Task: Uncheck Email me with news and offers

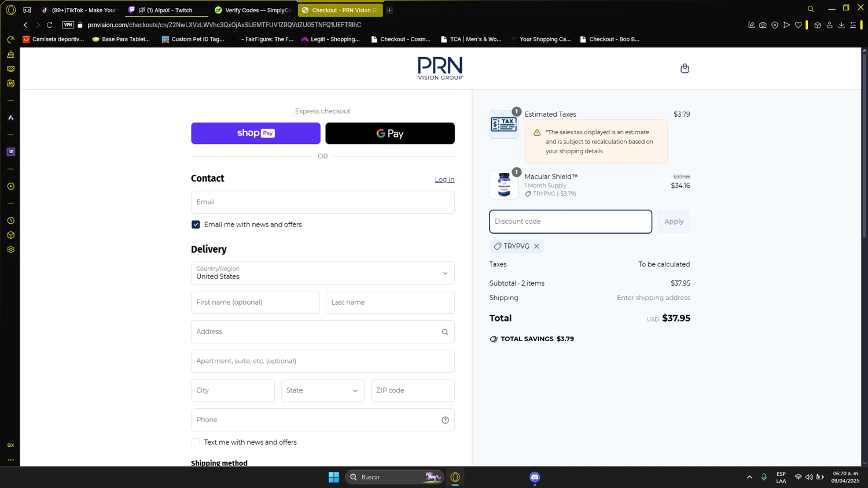Action: point(196,224)
